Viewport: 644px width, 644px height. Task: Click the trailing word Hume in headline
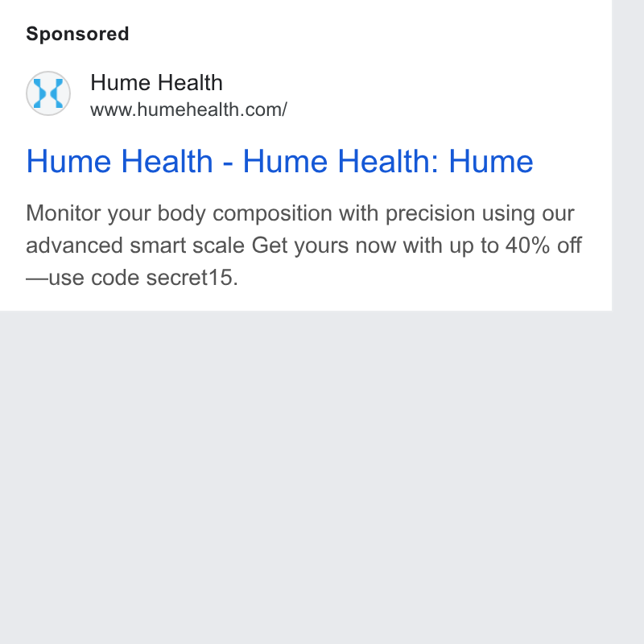(x=491, y=161)
